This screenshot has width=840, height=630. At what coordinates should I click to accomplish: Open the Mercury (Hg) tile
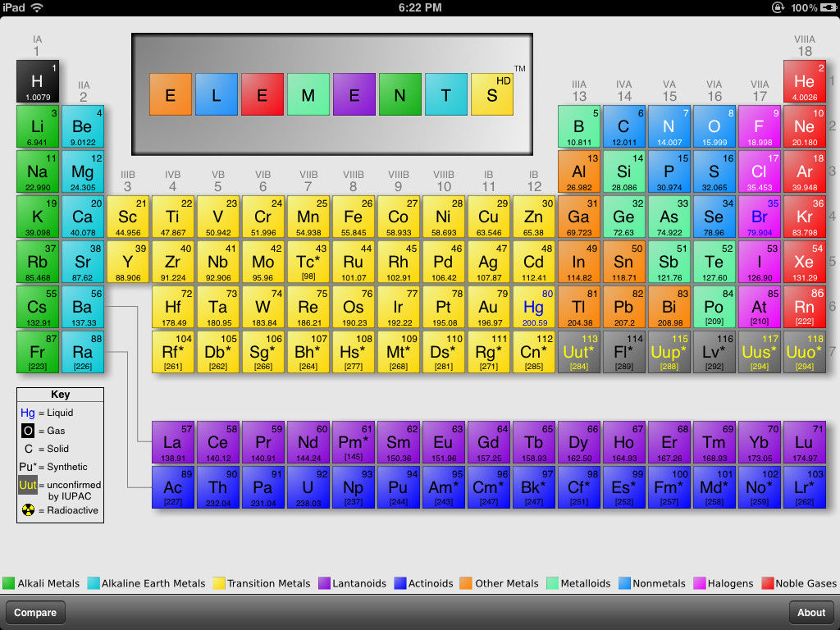533,307
